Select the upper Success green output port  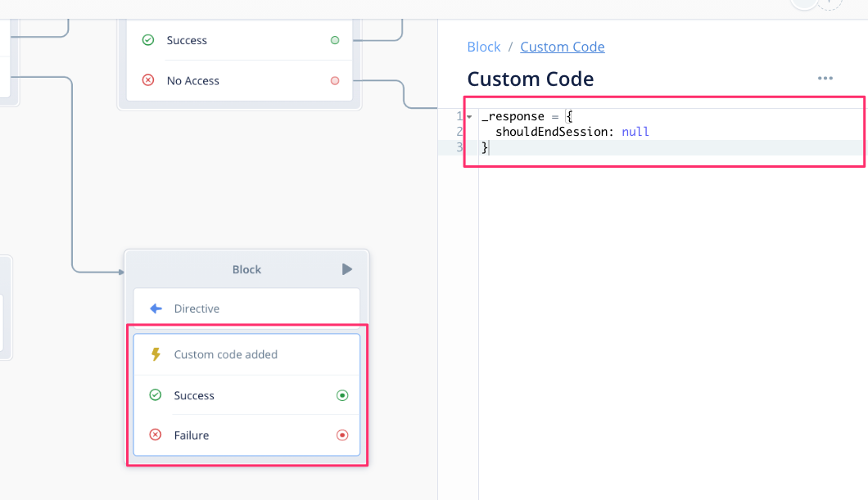pos(335,40)
